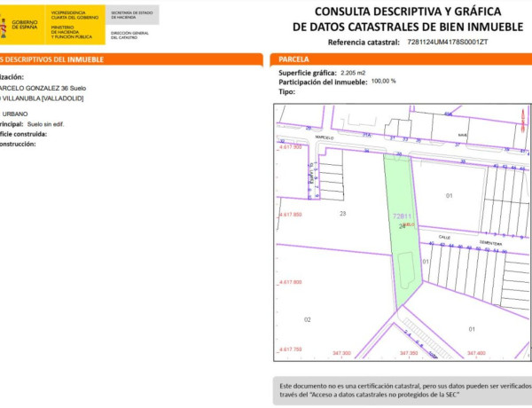Select the 'Suelo sin edif.' use value
The image size is (532, 408).
[45, 124]
